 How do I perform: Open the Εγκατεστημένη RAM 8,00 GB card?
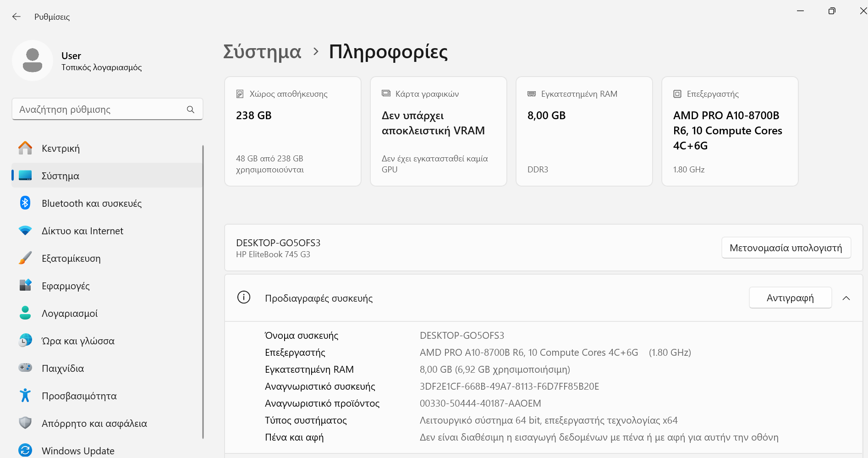(x=584, y=132)
